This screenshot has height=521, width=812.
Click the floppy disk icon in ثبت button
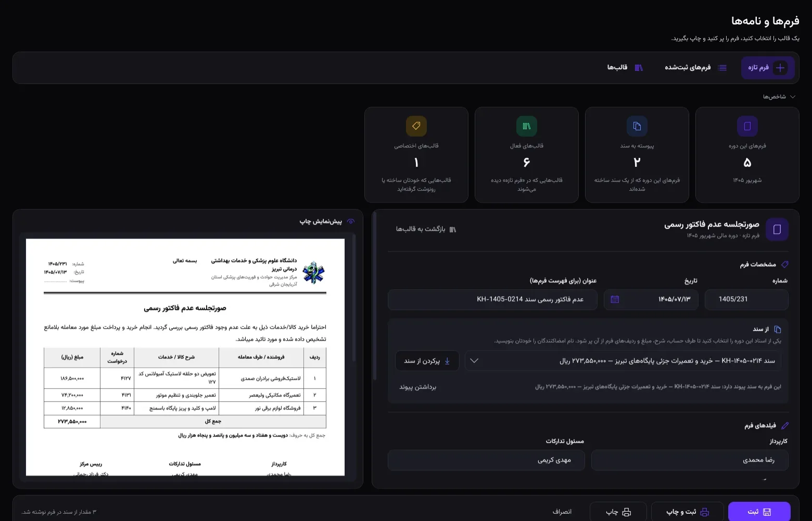click(x=767, y=512)
